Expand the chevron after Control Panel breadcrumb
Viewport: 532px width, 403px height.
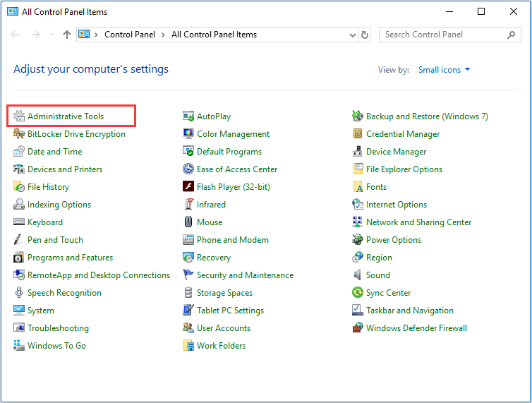[163, 35]
